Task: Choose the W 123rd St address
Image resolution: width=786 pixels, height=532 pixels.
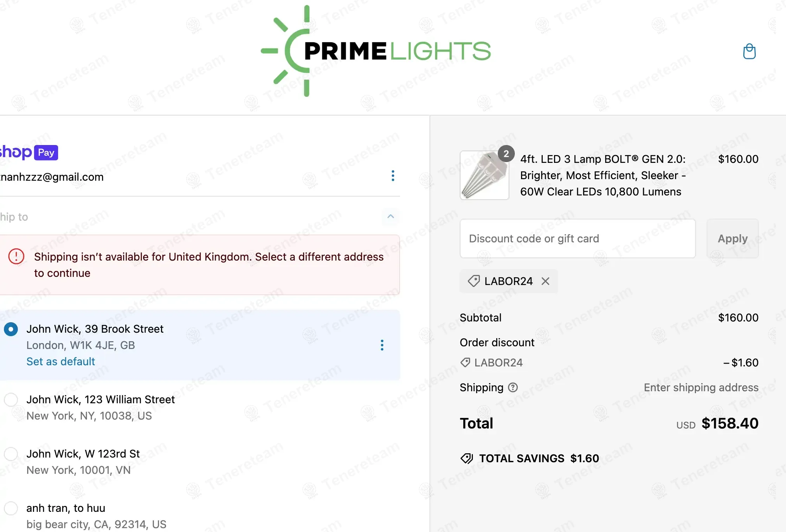Action: point(11,454)
